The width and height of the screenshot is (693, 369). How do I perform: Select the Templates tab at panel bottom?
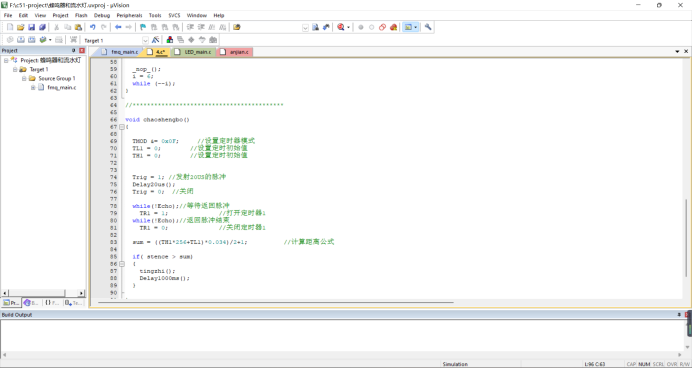73,303
